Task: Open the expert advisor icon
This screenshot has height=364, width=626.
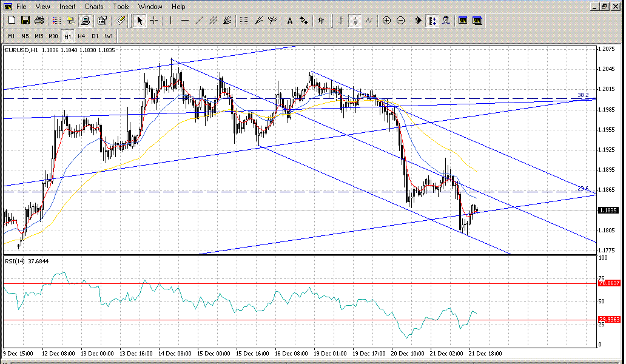Action: pyautogui.click(x=446, y=21)
